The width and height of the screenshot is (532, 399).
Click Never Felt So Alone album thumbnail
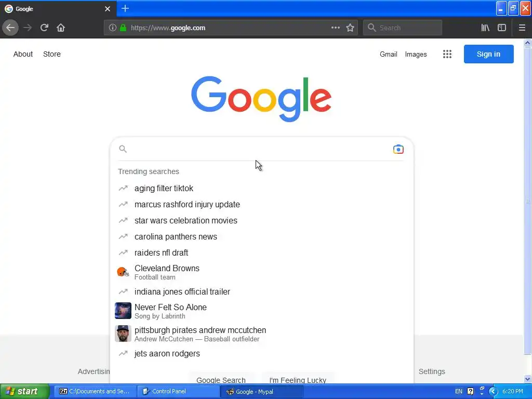(123, 311)
